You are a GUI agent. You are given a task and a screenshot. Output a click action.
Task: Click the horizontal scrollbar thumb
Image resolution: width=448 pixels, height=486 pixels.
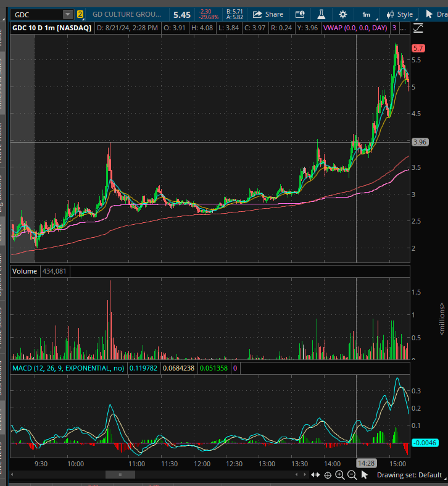click(x=120, y=474)
